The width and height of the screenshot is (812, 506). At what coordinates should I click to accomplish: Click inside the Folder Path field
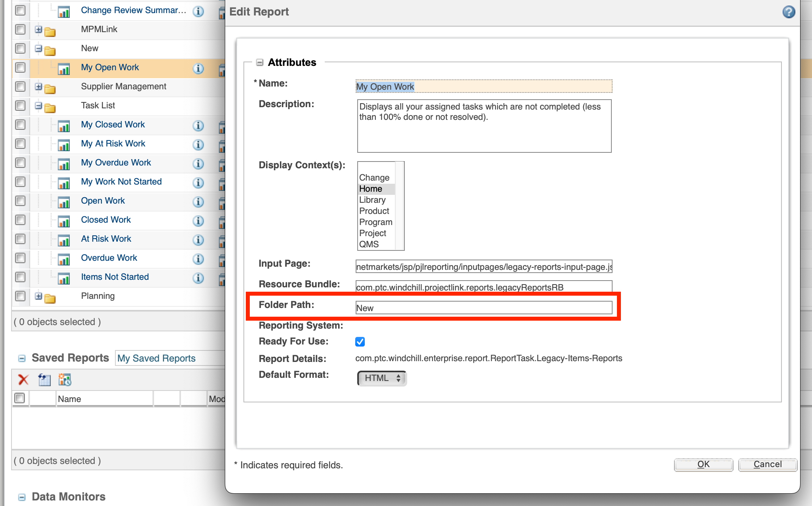[483, 307]
